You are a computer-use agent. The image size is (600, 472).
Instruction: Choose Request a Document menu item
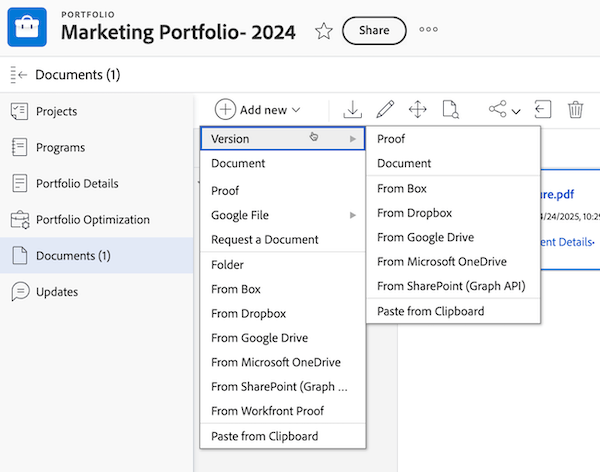[x=265, y=239]
